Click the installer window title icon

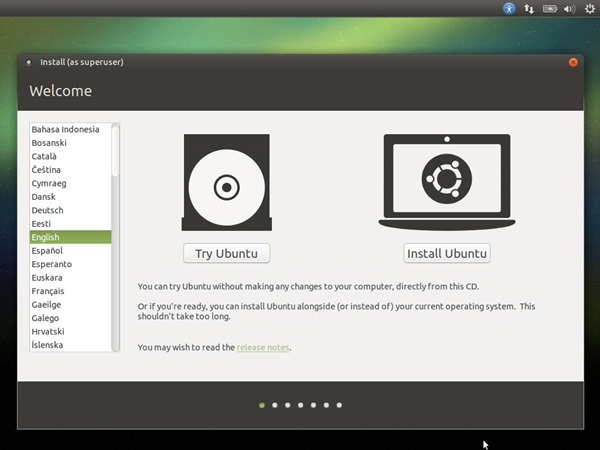click(x=29, y=62)
